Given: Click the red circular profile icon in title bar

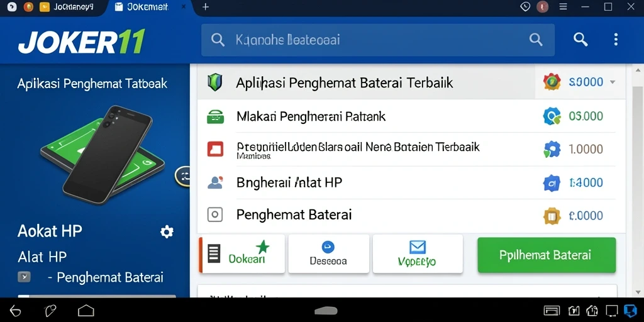Looking at the screenshot, I should tap(543, 6).
